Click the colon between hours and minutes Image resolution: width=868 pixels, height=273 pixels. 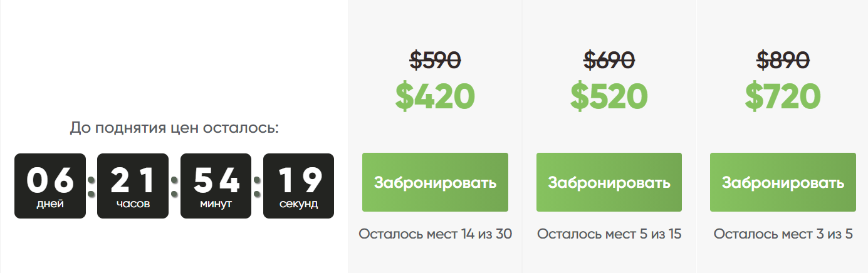[x=174, y=187]
